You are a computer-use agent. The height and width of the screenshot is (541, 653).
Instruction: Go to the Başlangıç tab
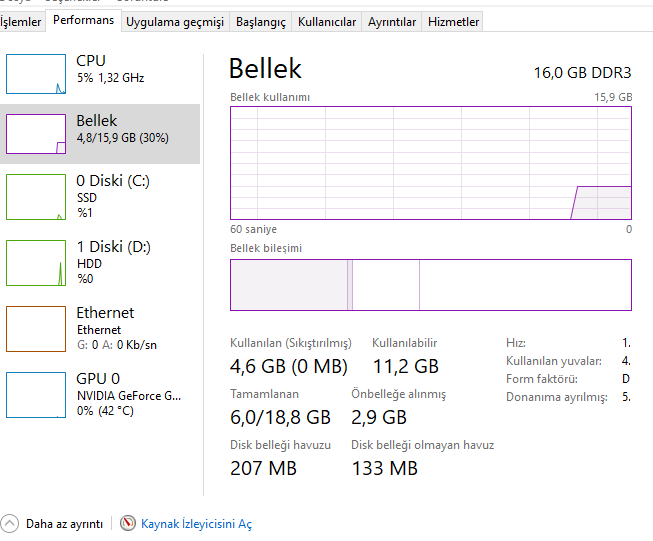(260, 21)
